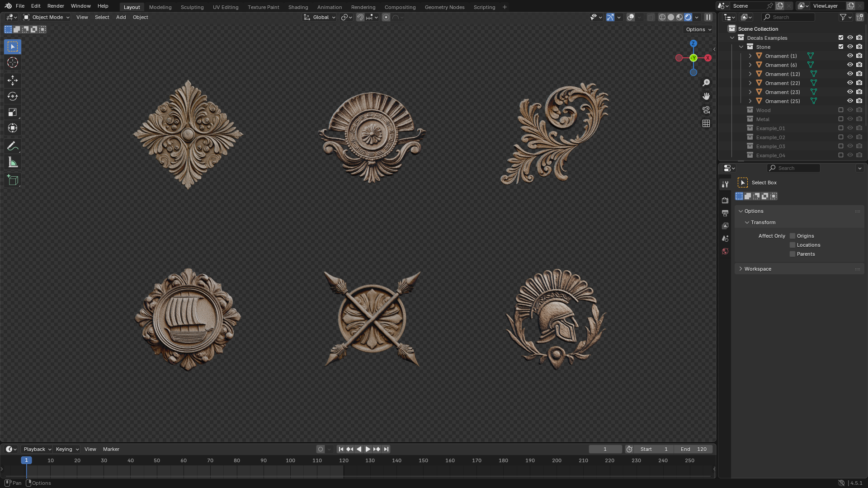Expand the Ornament (22) tree item
This screenshot has height=488, width=868.
750,83
